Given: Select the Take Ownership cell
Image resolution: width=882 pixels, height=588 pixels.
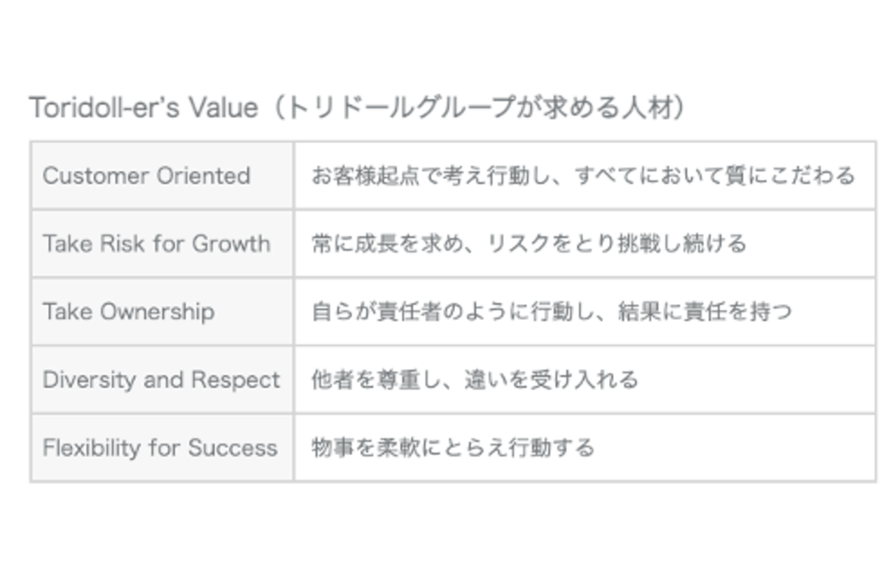Looking at the screenshot, I should click(162, 311).
